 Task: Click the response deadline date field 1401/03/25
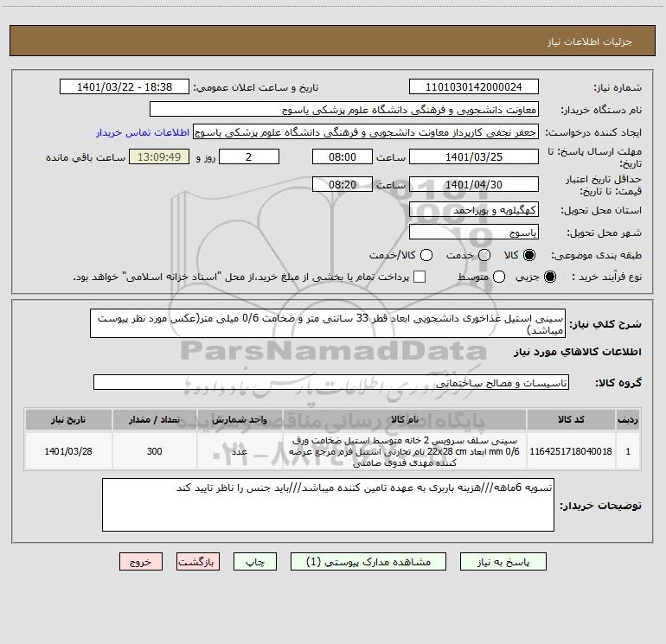coord(474,157)
